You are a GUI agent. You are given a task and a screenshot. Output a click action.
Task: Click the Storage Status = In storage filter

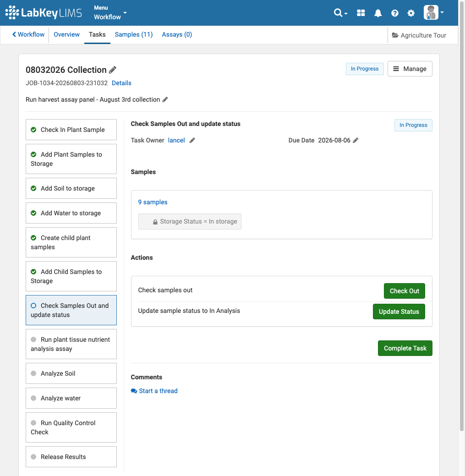point(190,222)
